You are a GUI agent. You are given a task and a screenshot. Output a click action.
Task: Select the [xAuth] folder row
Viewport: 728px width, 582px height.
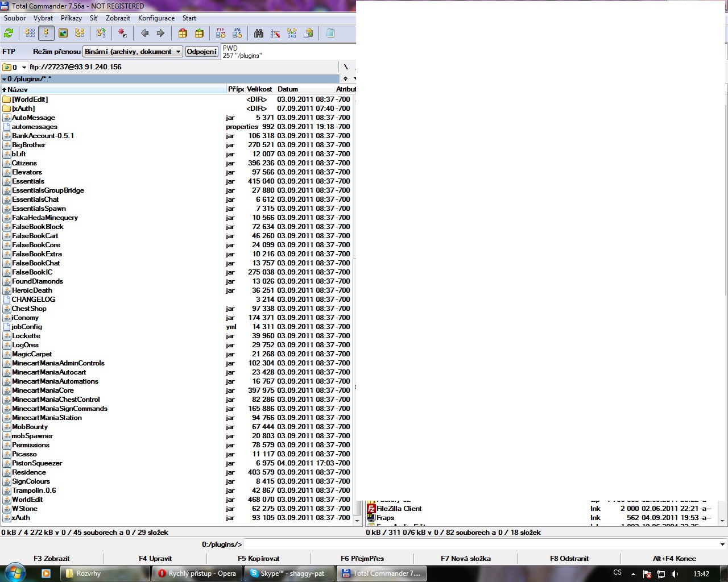[176, 109]
